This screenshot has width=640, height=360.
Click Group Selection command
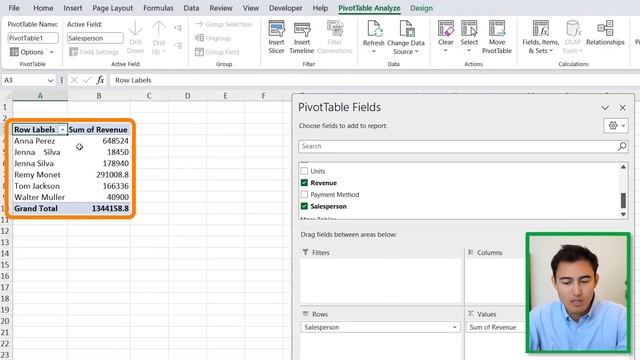pyautogui.click(x=223, y=24)
